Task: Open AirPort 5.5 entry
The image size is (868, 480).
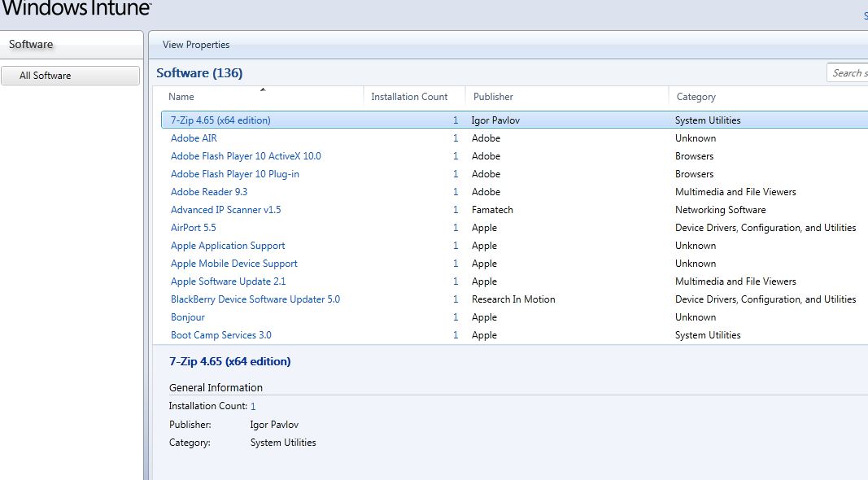Action: 193,228
